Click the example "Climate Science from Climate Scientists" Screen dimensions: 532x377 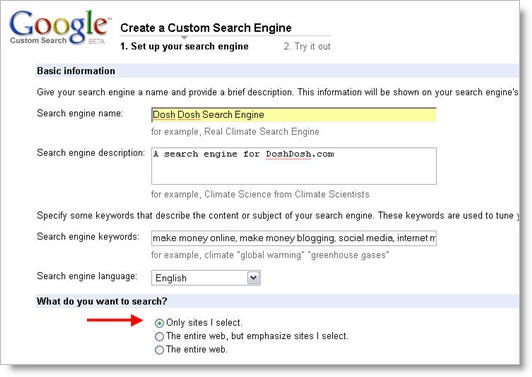tap(287, 194)
